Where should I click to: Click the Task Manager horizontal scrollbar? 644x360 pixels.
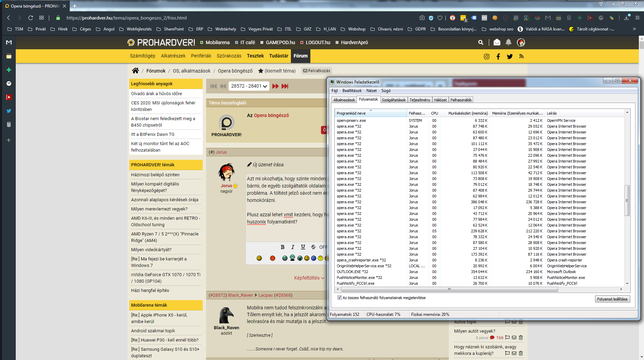449,289
